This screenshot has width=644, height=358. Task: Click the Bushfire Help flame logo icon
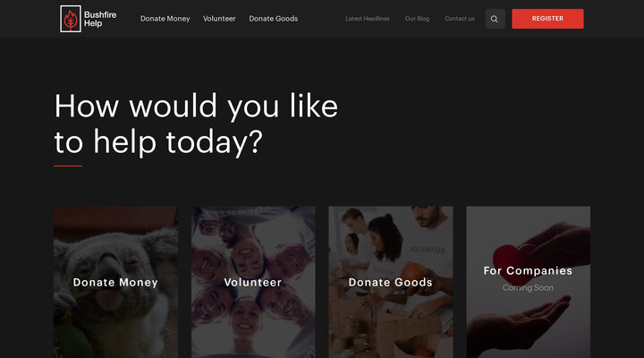(71, 19)
